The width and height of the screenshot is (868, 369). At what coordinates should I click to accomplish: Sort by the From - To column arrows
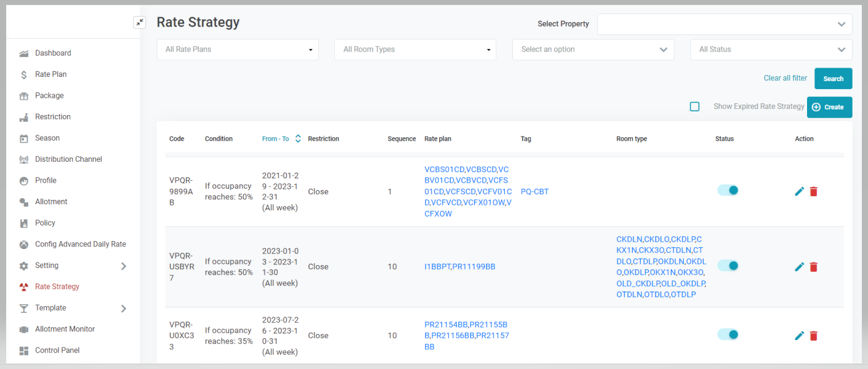tap(298, 139)
